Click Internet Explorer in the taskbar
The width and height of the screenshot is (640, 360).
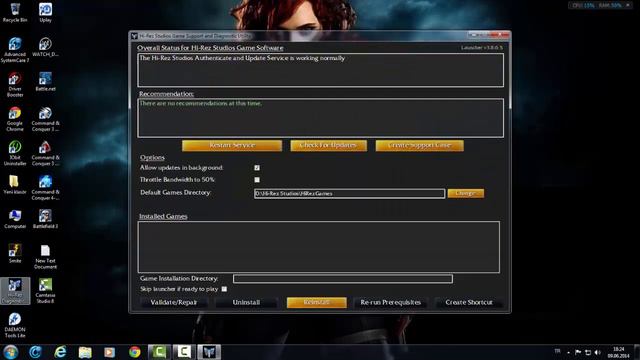pyautogui.click(x=60, y=352)
